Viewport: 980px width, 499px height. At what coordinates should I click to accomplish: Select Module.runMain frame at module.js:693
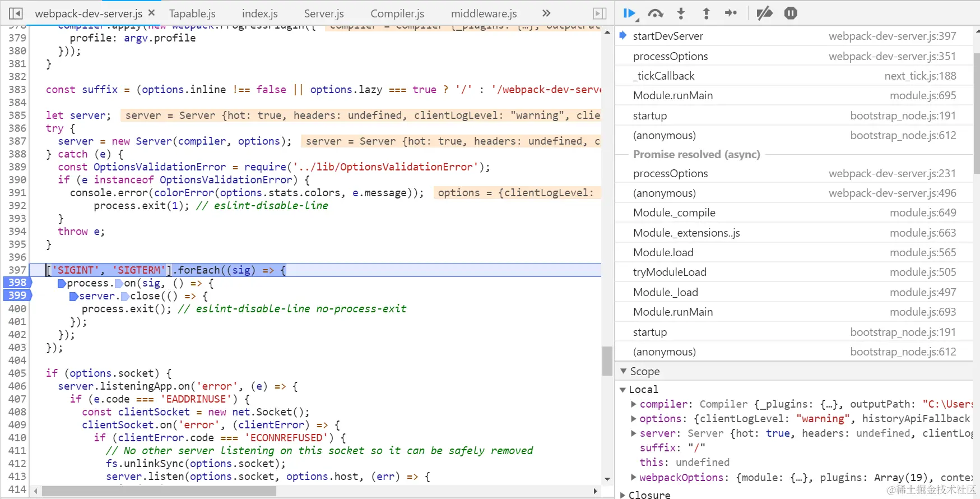[794, 312]
